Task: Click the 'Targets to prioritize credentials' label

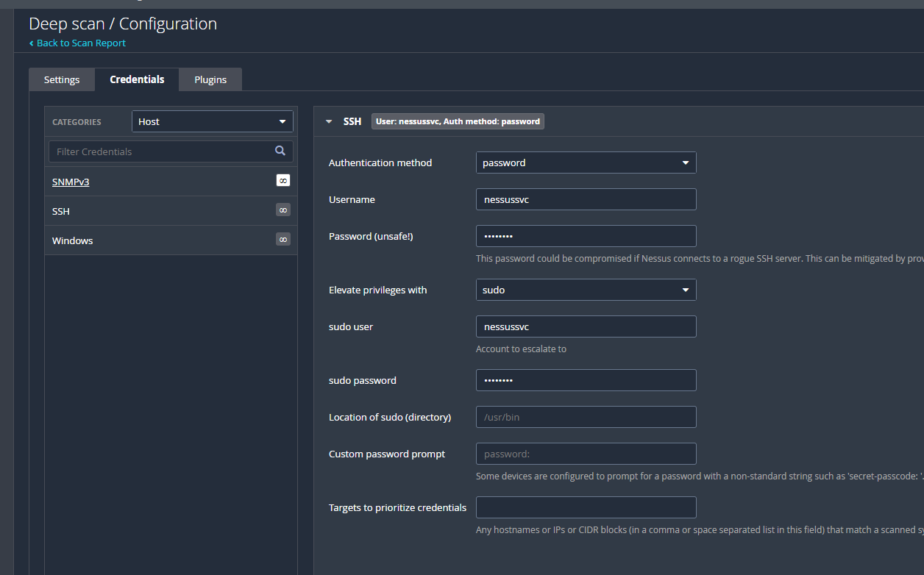Action: 397,507
